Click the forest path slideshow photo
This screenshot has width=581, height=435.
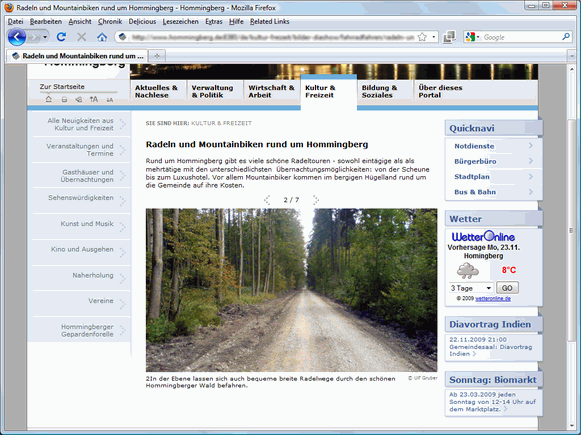[291, 290]
